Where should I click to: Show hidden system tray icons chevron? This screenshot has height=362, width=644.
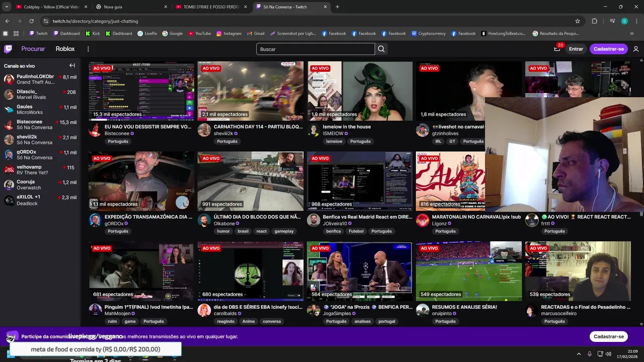pos(579,354)
